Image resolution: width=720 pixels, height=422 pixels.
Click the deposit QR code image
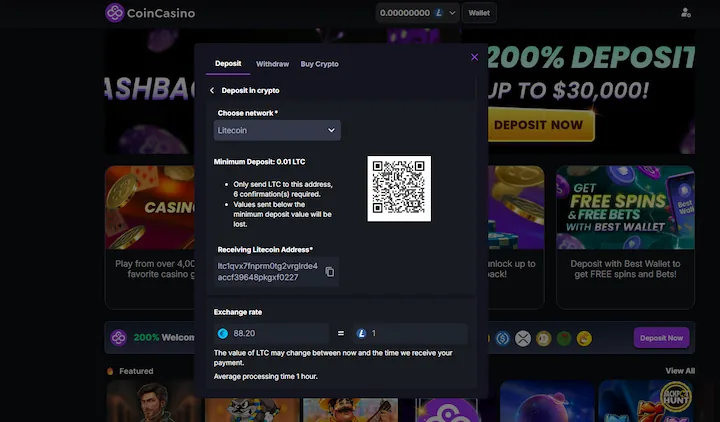(x=399, y=187)
